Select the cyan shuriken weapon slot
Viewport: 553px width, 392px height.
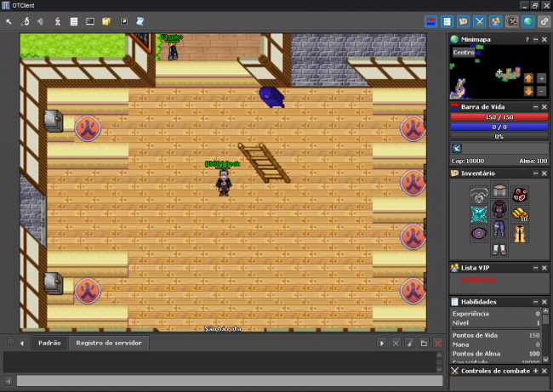[x=479, y=214]
